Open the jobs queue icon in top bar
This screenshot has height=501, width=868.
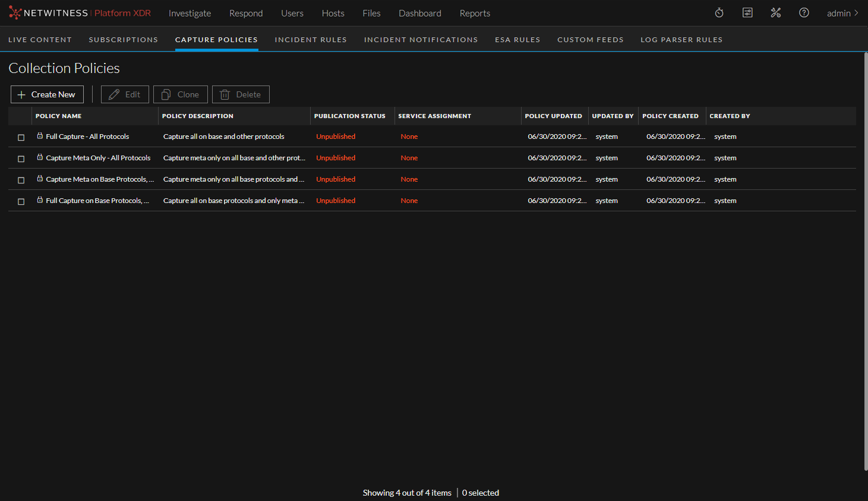[x=747, y=12]
